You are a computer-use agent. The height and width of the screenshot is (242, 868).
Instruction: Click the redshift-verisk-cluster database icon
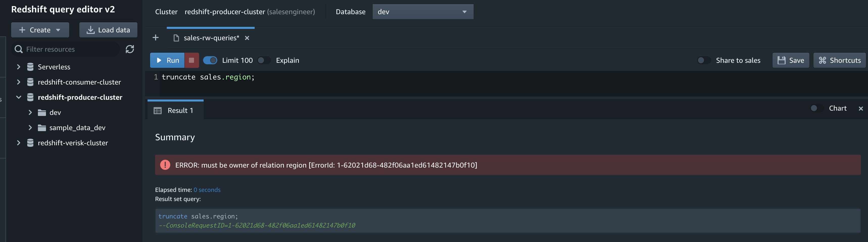pos(30,143)
